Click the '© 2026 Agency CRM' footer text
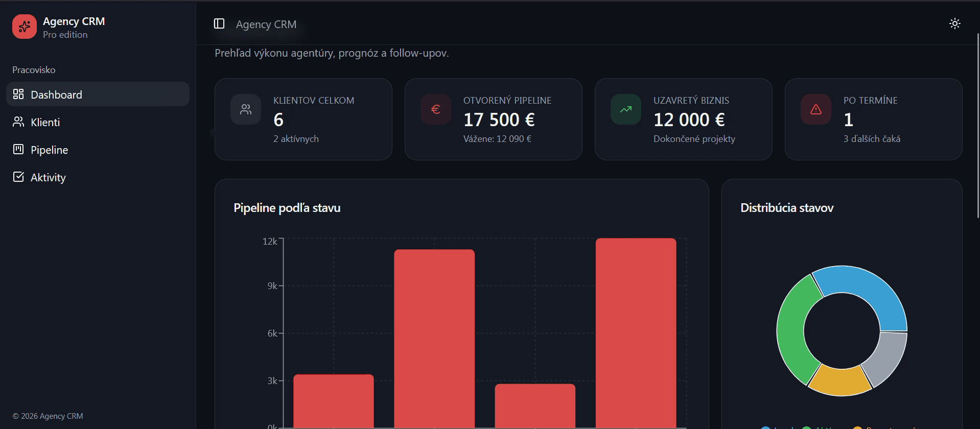The width and height of the screenshot is (980, 429). [48, 416]
